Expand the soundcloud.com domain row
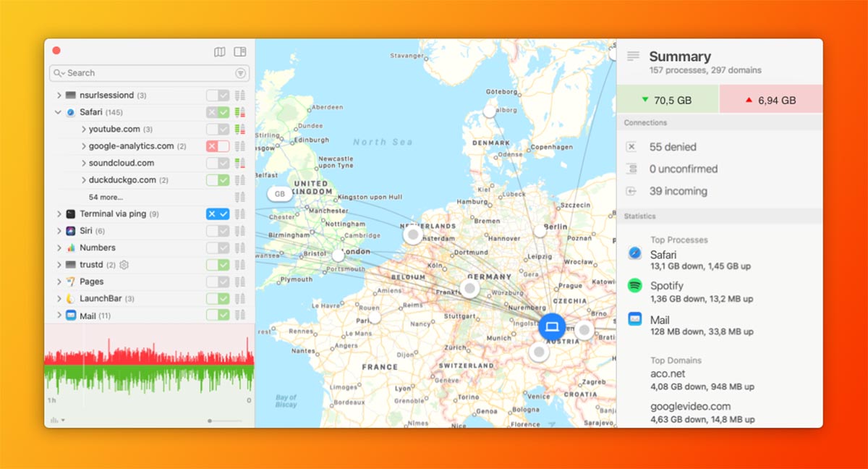This screenshot has height=469, width=868. coord(83,164)
